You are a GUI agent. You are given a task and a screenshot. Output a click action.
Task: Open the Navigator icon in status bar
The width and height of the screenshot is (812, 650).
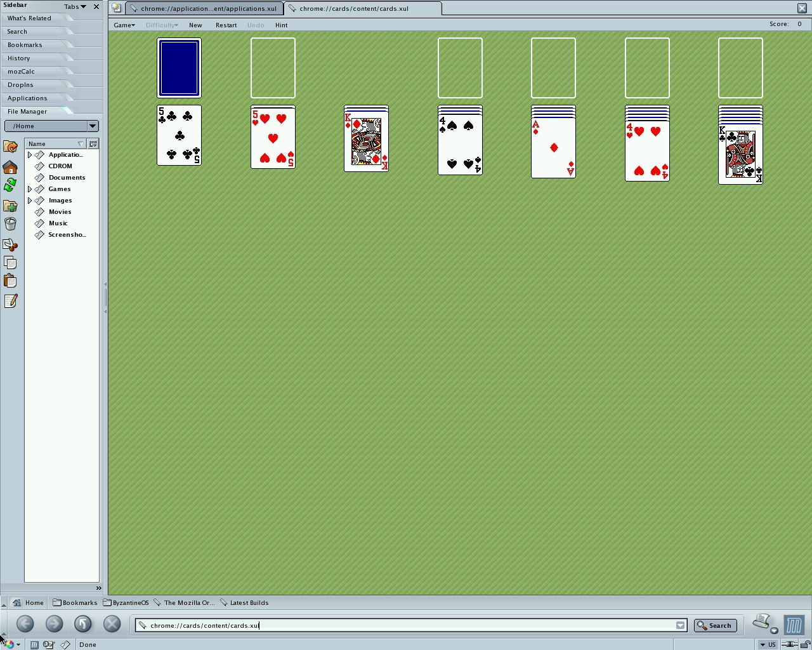coord(34,645)
